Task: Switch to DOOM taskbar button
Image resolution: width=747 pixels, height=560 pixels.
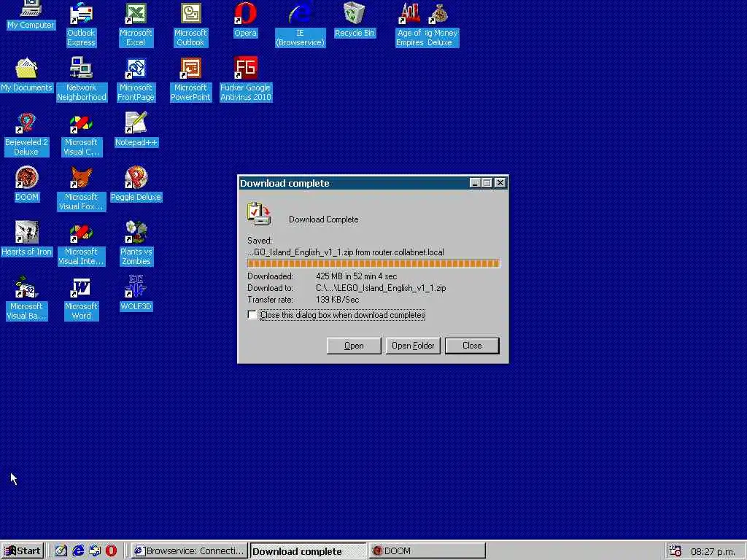Action: (x=427, y=551)
